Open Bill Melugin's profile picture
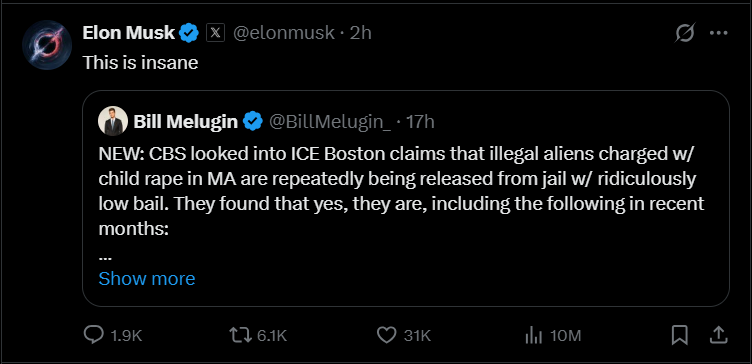The image size is (752, 364). coord(113,121)
